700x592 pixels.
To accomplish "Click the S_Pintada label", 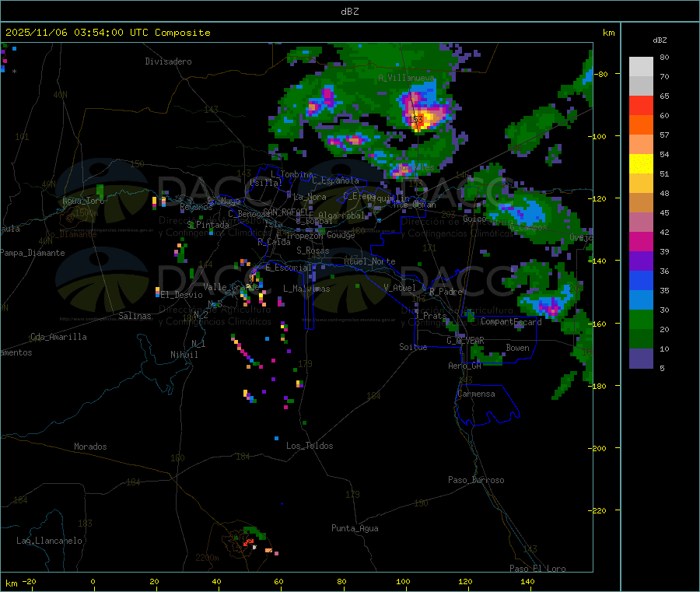I will pyautogui.click(x=208, y=225).
